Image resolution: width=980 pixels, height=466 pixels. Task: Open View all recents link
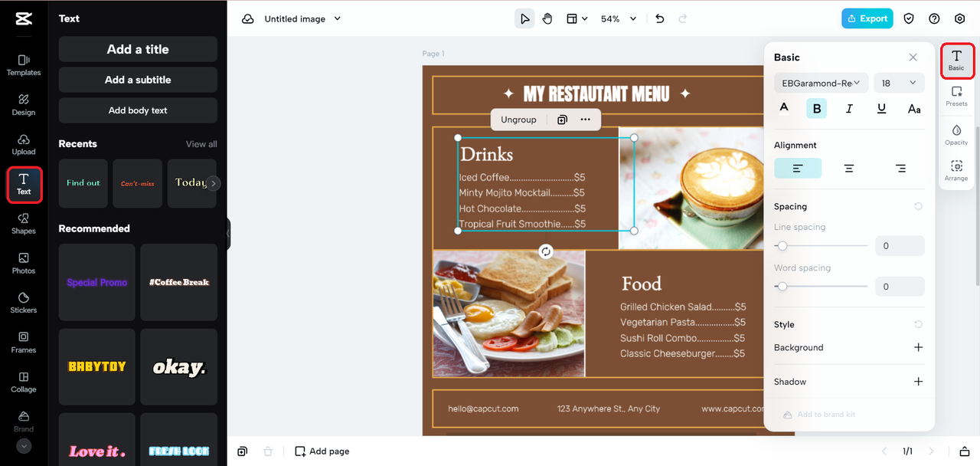click(201, 144)
